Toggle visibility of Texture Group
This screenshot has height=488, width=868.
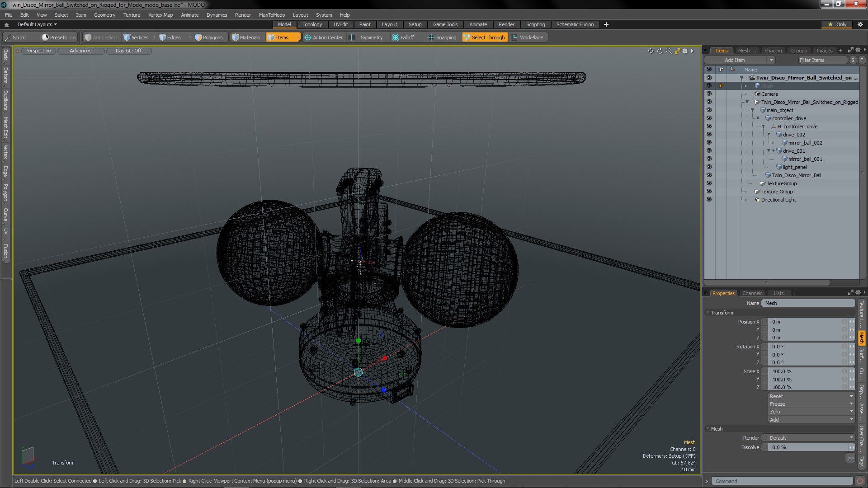(709, 192)
